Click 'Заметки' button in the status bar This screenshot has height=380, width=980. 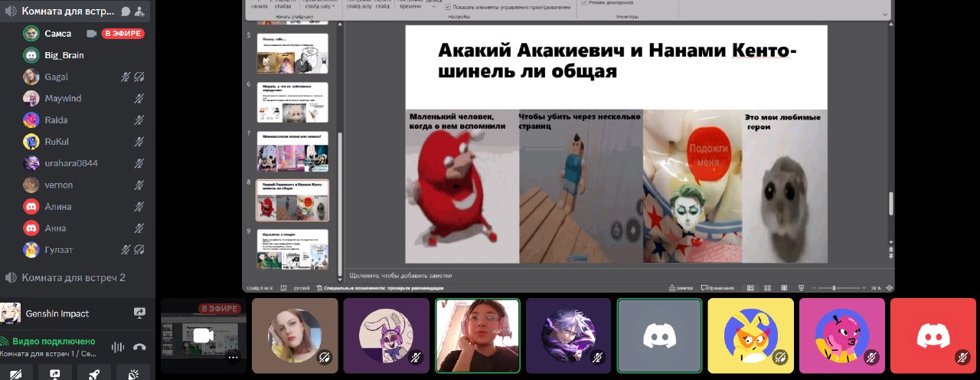point(680,288)
